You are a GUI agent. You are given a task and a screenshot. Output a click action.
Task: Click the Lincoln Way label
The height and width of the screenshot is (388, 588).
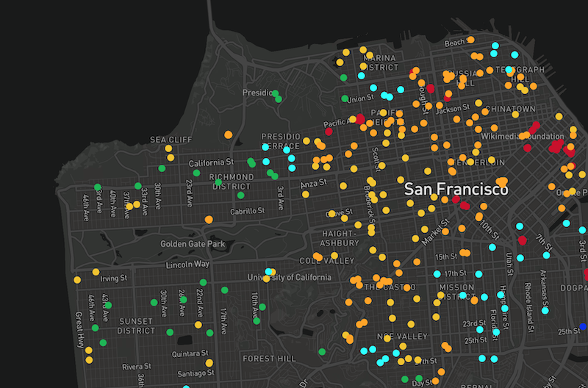(187, 265)
